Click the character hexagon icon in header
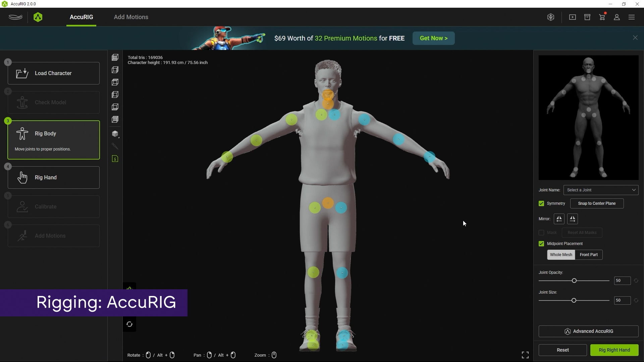Screen dimensions: 644x362 point(550,17)
